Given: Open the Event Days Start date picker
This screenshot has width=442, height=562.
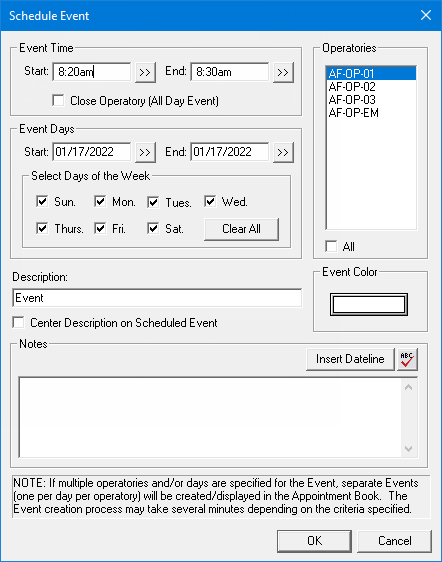Looking at the screenshot, I should pyautogui.click(x=145, y=152).
